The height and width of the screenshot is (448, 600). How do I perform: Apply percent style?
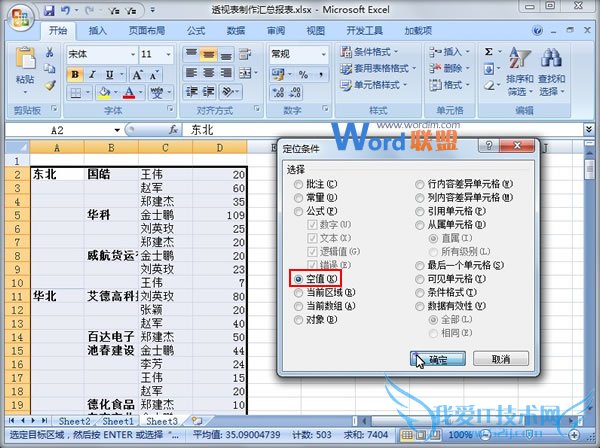click(x=303, y=74)
